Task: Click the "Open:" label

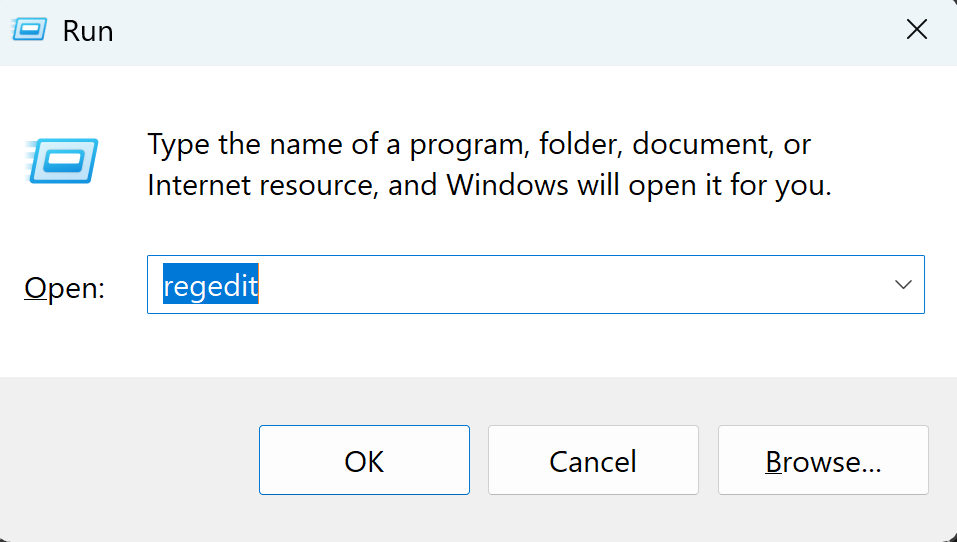Action: click(65, 288)
